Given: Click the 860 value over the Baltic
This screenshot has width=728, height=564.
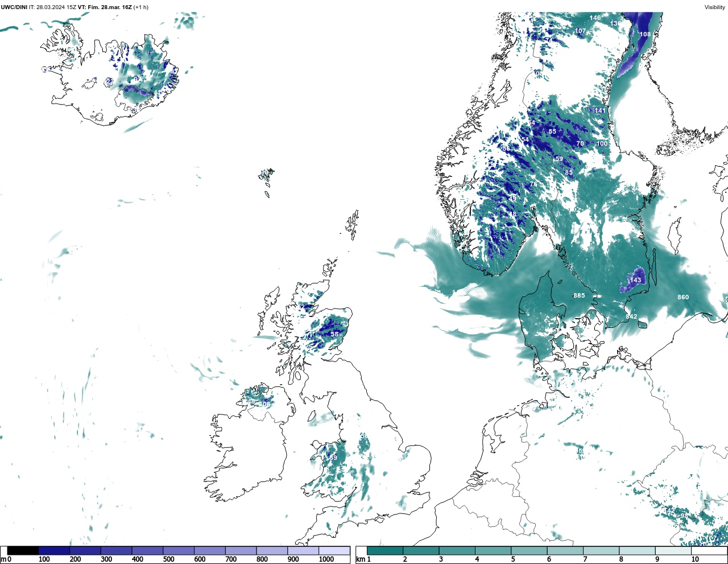Looking at the screenshot, I should [x=683, y=297].
